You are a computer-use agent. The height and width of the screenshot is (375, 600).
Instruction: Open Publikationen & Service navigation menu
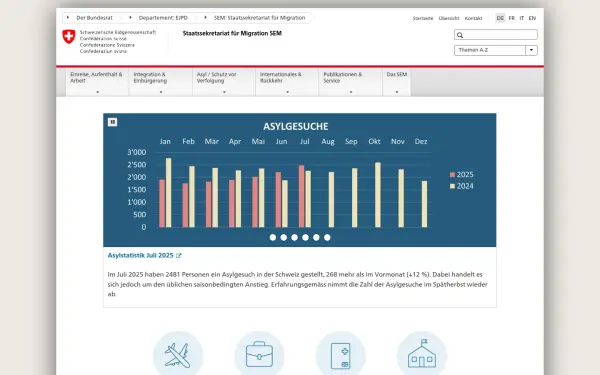click(351, 82)
